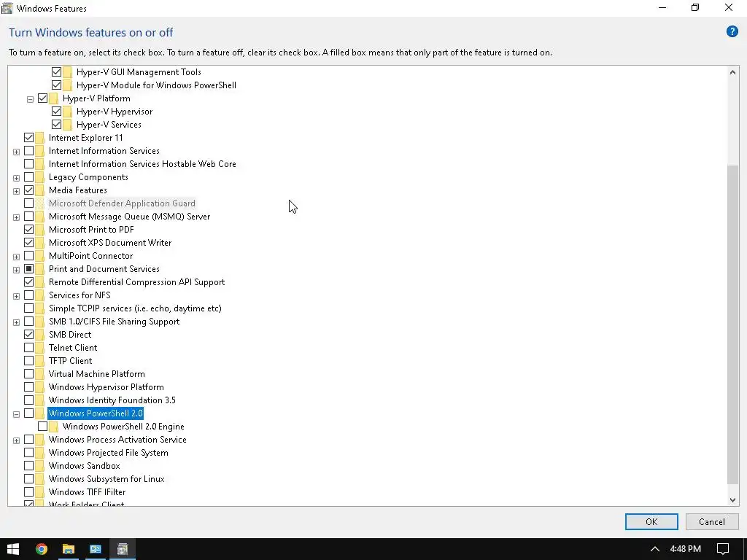Select Simple TCPIP services row

(x=135, y=308)
